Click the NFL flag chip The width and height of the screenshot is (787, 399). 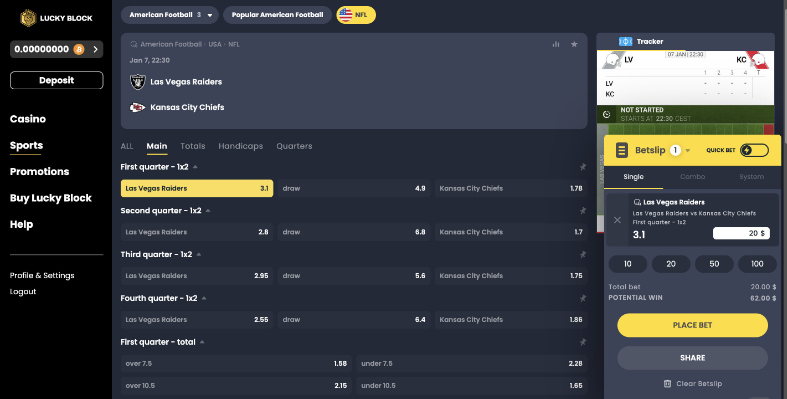356,15
